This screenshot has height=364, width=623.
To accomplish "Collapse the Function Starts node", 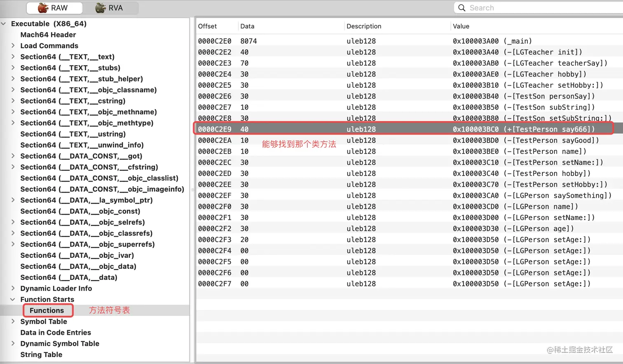I will 13,299.
